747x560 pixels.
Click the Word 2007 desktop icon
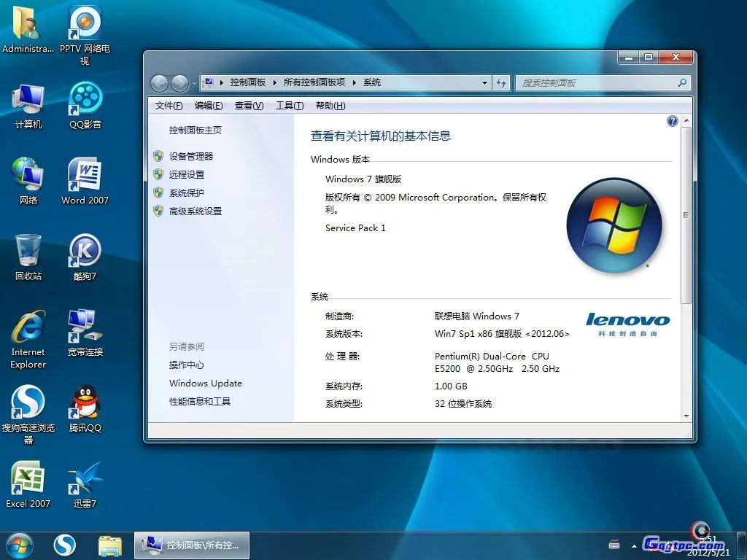[85, 175]
